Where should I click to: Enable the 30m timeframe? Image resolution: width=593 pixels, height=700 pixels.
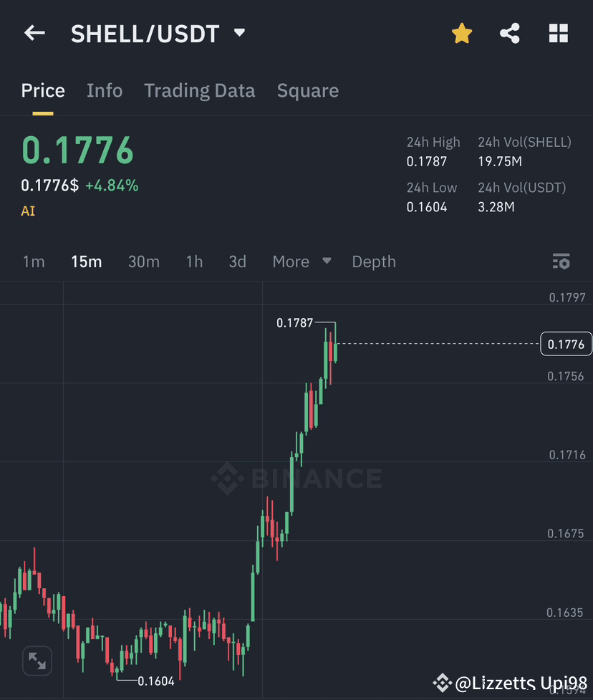click(x=143, y=262)
